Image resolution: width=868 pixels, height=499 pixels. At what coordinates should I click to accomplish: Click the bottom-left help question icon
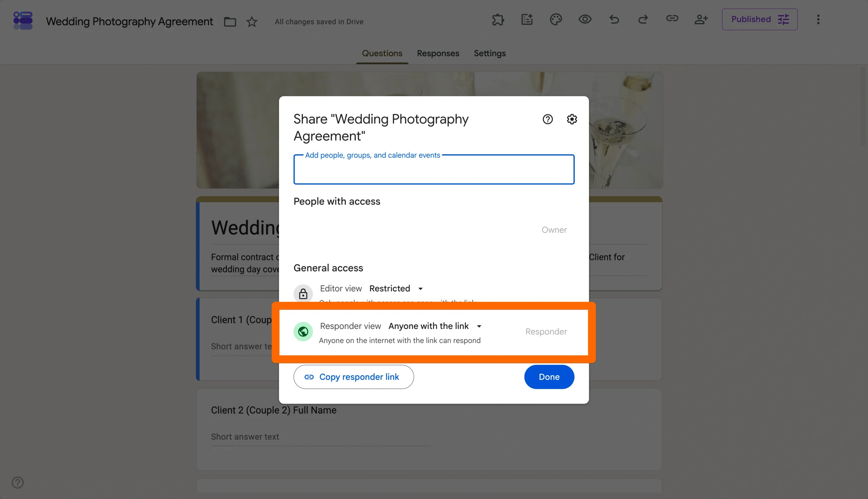pyautogui.click(x=18, y=482)
